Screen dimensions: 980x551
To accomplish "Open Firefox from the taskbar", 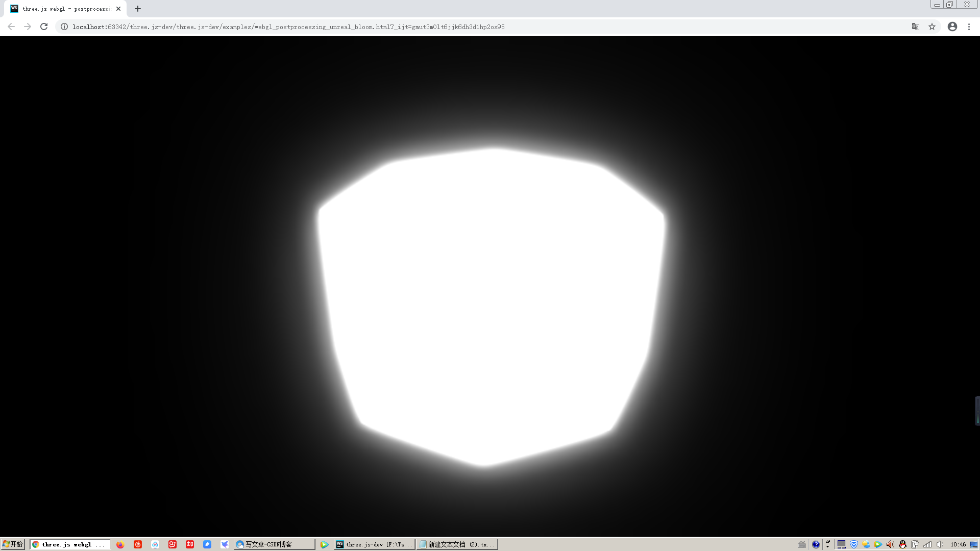I will pyautogui.click(x=120, y=544).
